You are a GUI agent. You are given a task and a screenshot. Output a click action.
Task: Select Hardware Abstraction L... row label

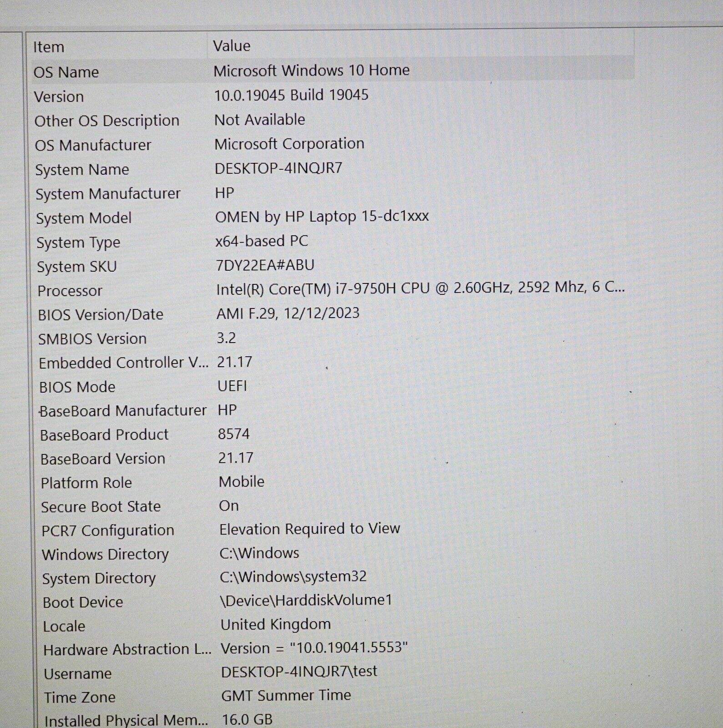point(127,649)
